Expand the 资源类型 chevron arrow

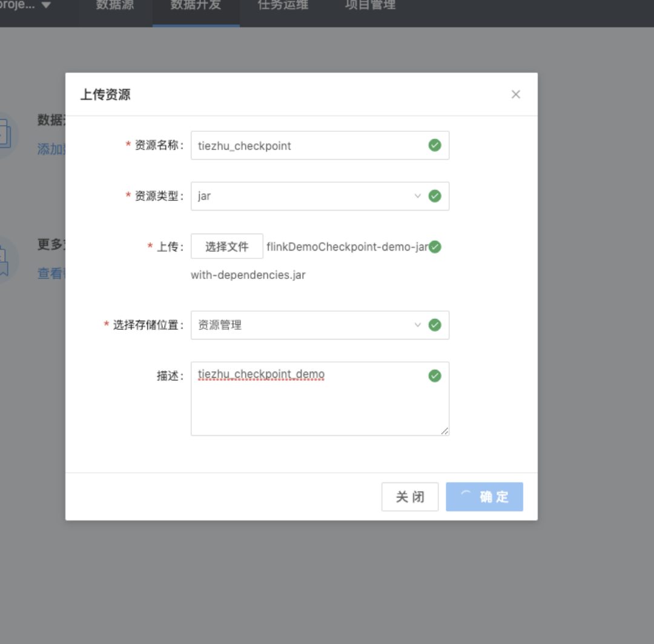coord(417,196)
